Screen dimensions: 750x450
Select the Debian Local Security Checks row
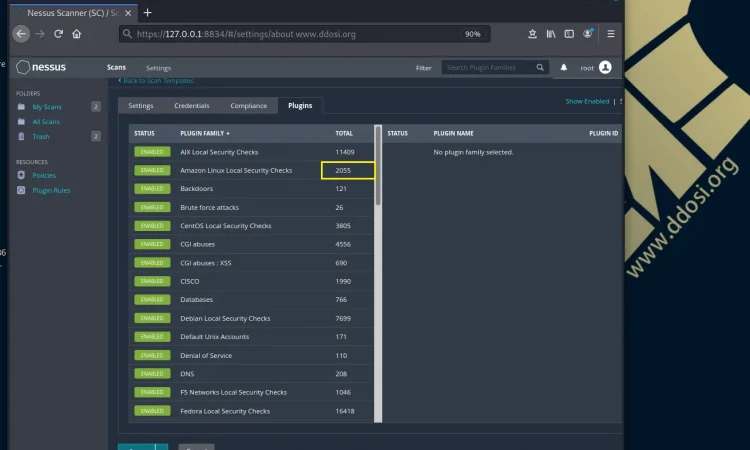tap(251, 318)
